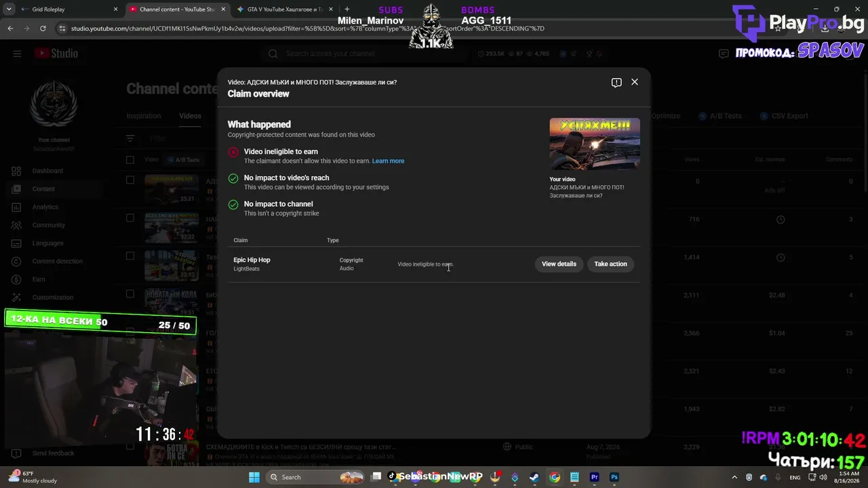
Task: Click the browser back button
Action: 10,28
